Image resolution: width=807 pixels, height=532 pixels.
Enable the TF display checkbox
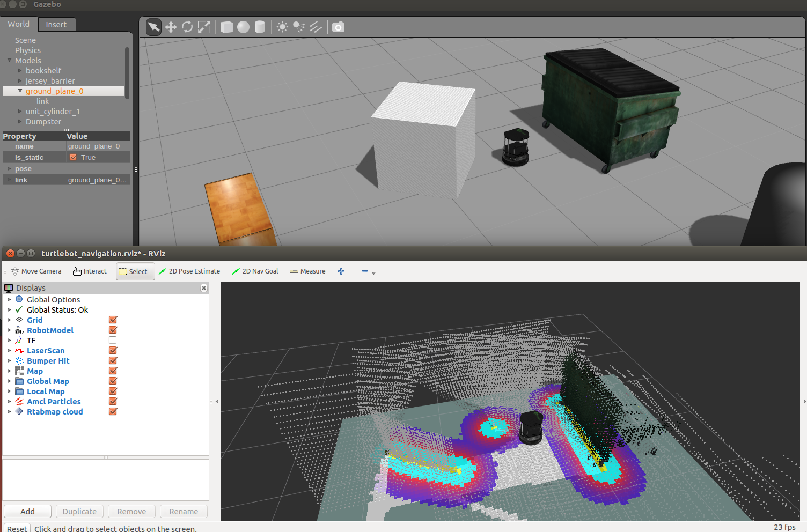[x=113, y=340]
